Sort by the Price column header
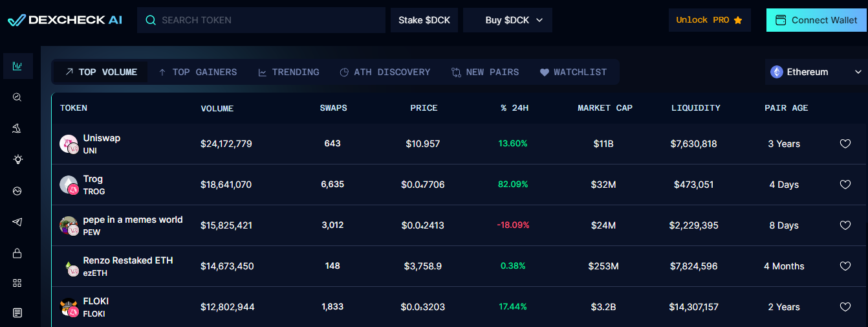The image size is (868, 327). coord(424,108)
